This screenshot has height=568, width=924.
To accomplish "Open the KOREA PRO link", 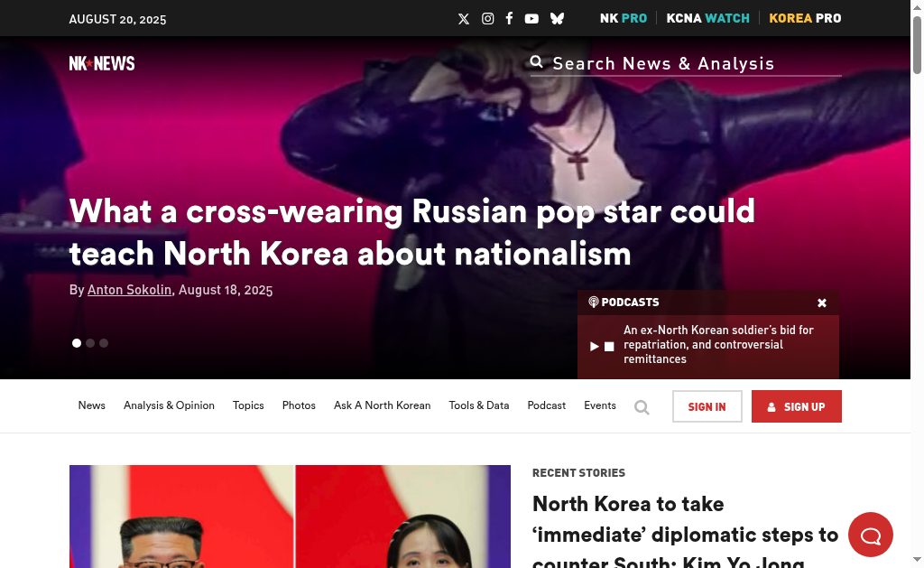I will pyautogui.click(x=805, y=18).
